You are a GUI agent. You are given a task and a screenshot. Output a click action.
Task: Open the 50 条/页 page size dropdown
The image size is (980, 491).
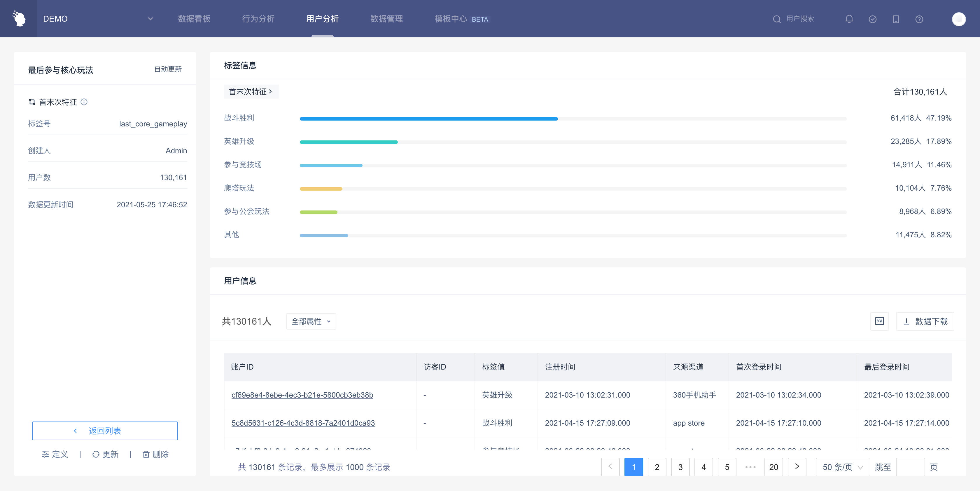pyautogui.click(x=842, y=467)
